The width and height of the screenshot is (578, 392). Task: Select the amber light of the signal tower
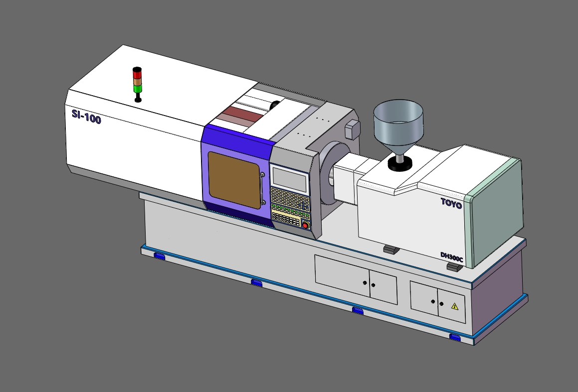[137, 82]
